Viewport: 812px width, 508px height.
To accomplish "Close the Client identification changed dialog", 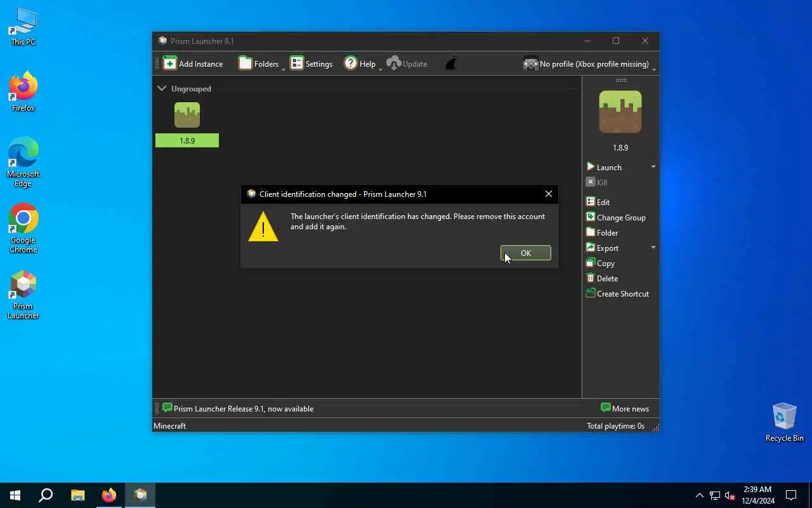I will (549, 194).
